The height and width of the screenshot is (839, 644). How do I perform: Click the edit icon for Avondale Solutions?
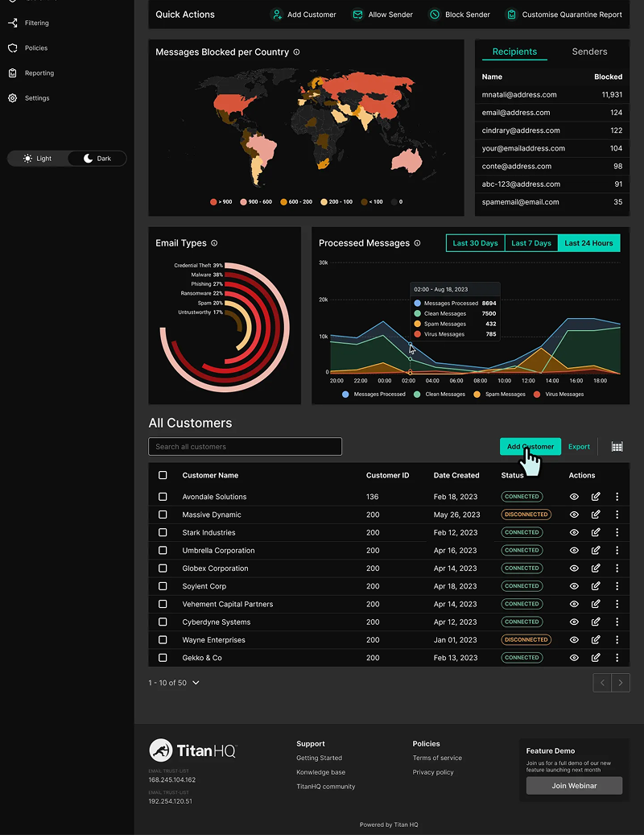[596, 497]
